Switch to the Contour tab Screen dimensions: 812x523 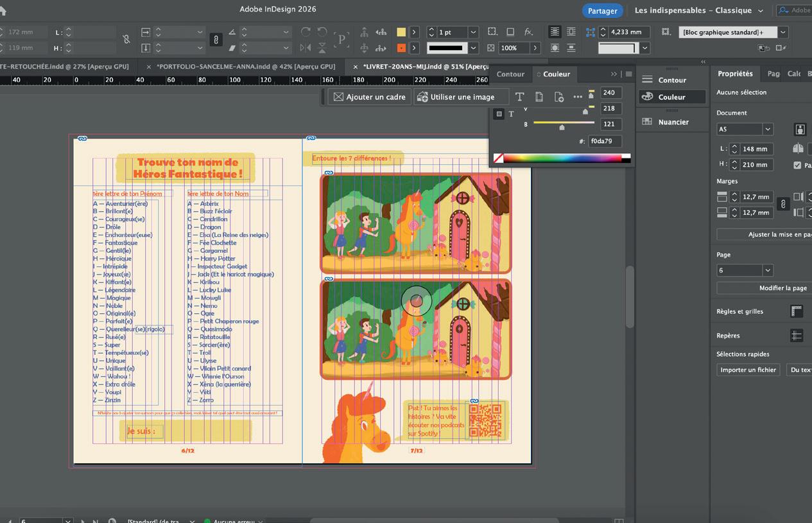click(510, 74)
